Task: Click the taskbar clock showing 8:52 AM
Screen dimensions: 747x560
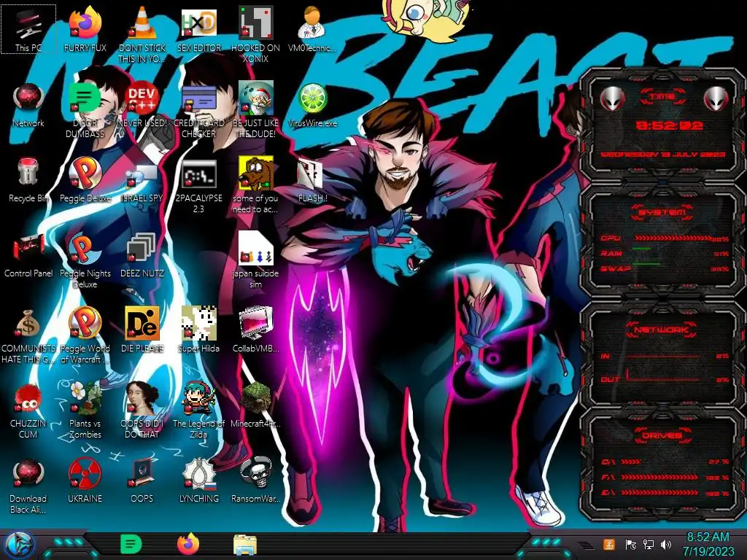Action: pos(708,544)
